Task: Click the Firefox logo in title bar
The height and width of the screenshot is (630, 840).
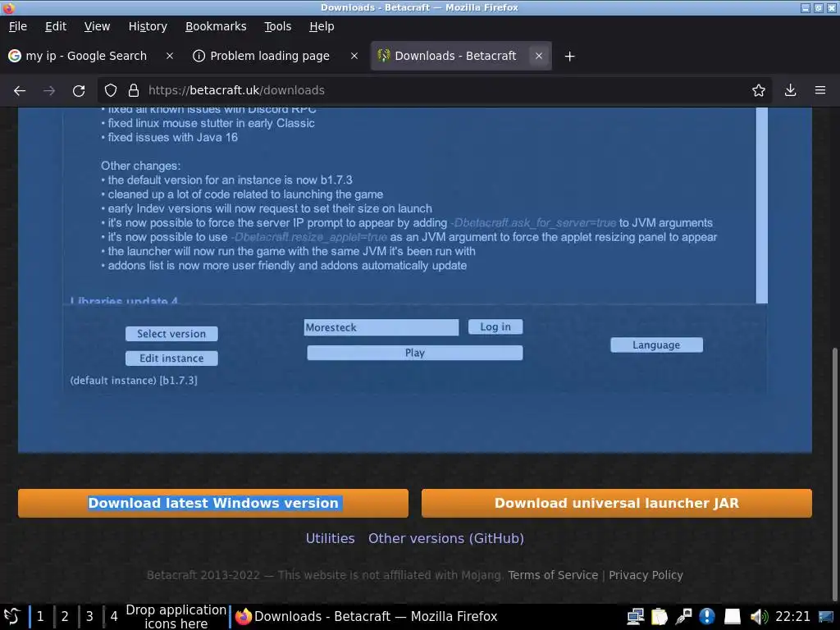Action: (x=8, y=7)
